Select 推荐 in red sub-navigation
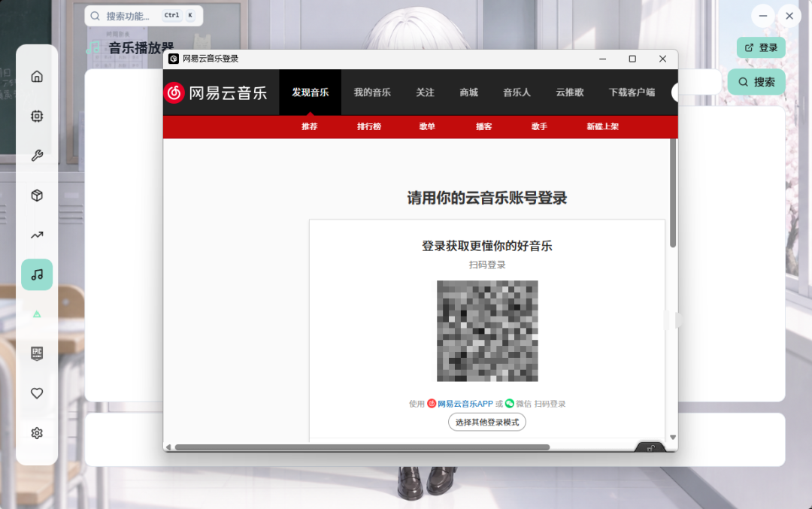 click(x=310, y=126)
